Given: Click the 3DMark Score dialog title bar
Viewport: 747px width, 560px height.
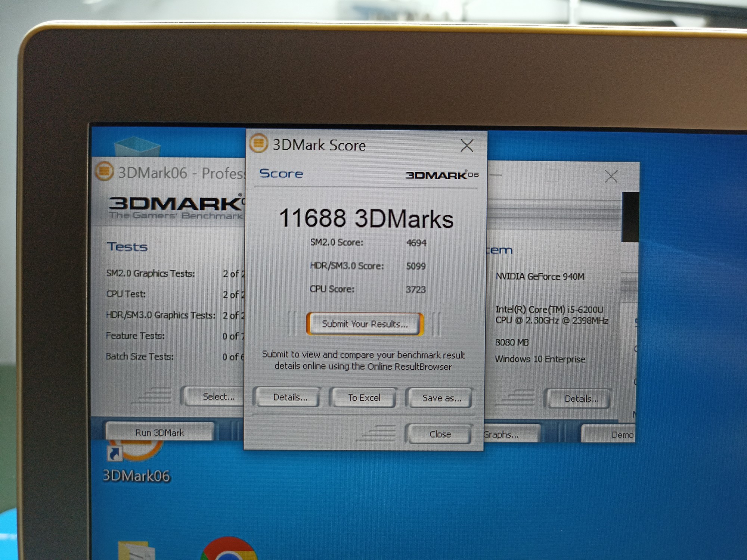Looking at the screenshot, I should pos(366,145).
